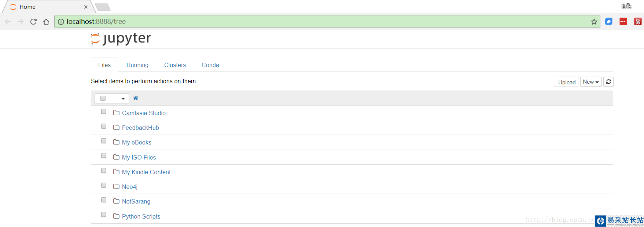Go to home directory breadcrumb icon
The image size is (644, 227).
tap(136, 98)
